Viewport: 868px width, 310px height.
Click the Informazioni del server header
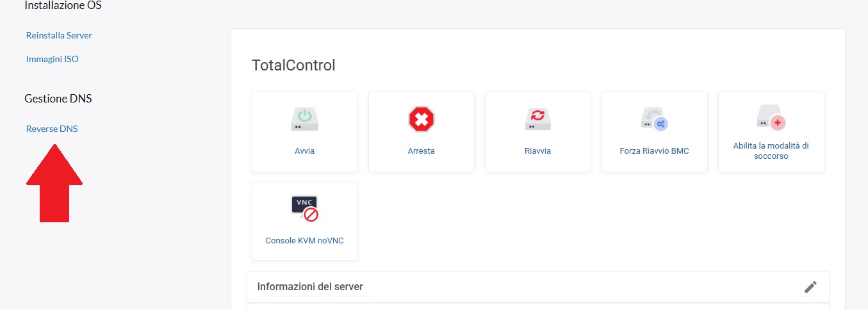click(x=310, y=286)
